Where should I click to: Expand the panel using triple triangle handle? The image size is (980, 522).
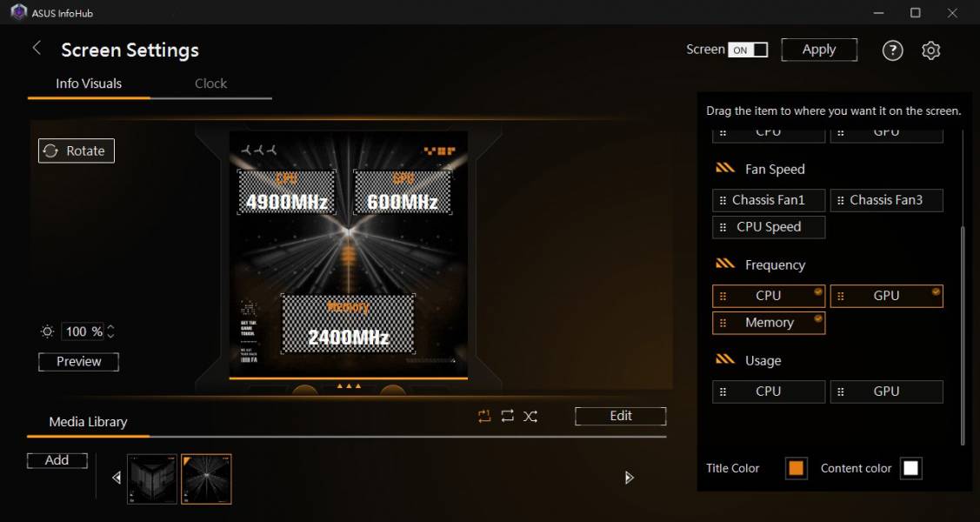point(348,385)
